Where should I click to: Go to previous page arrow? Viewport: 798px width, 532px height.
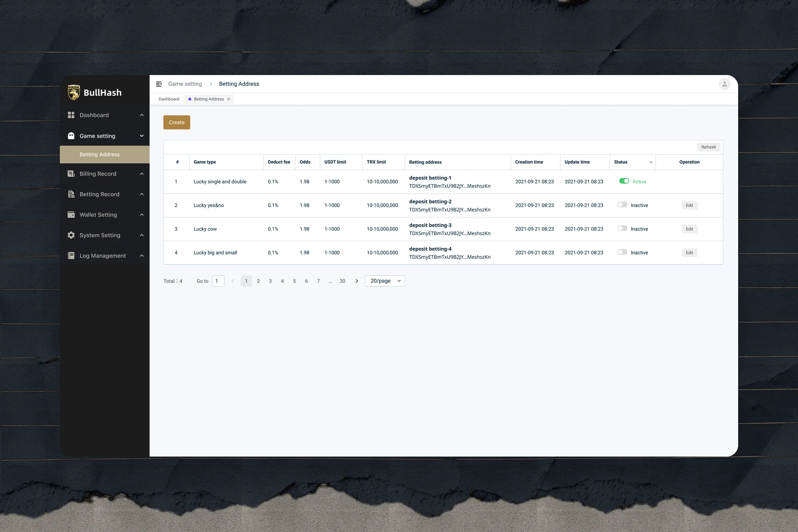pos(233,281)
